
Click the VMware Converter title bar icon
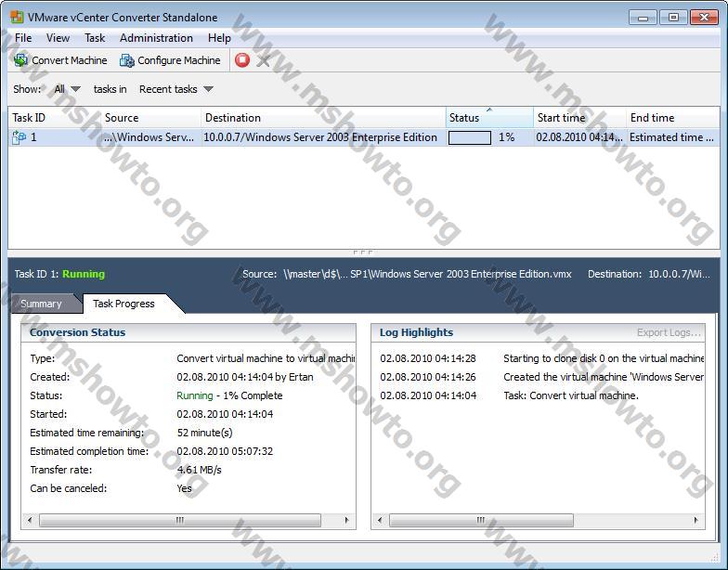coord(17,17)
